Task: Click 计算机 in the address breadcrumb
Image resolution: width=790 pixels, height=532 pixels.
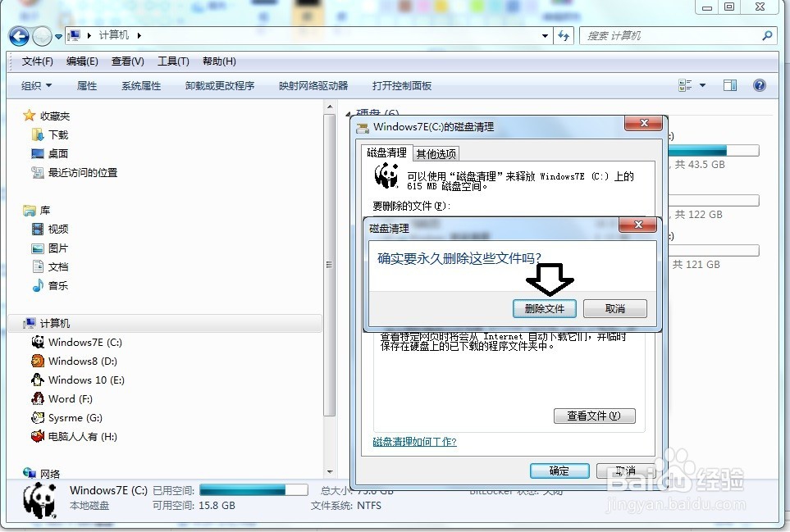Action: pos(113,35)
